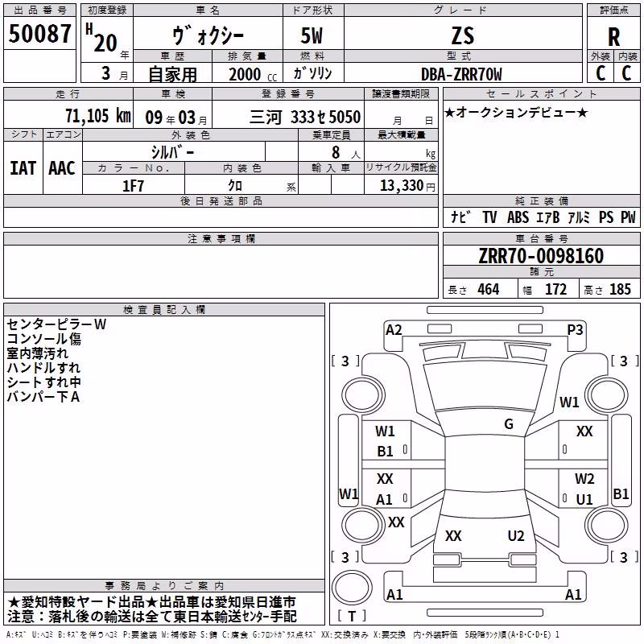Click width value 172
Image resolution: width=644 pixels, height=644 pixels.
[555, 289]
